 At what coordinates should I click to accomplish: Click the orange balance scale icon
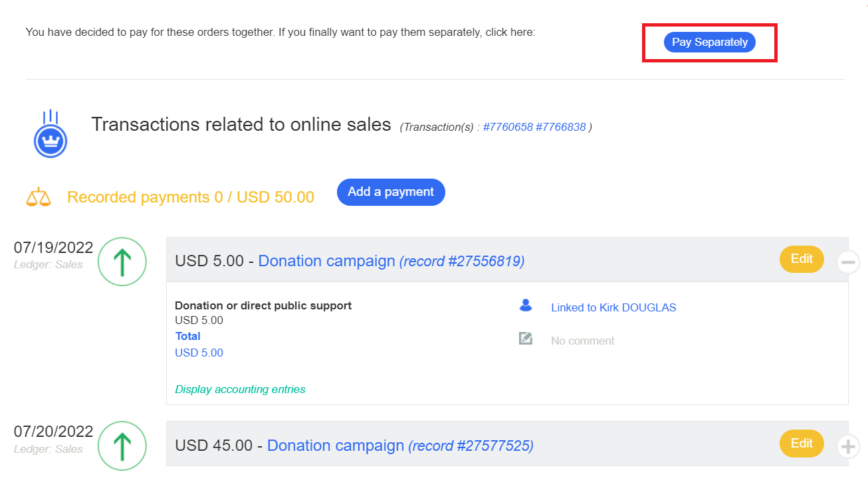click(38, 197)
